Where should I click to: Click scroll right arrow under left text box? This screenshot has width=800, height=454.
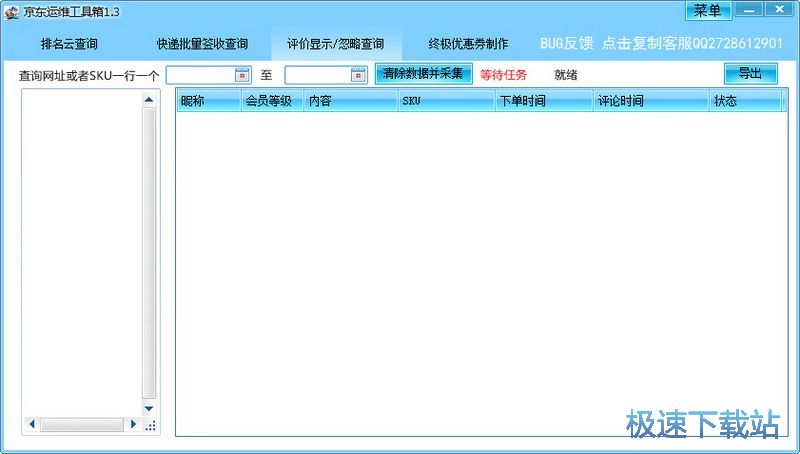click(x=133, y=425)
